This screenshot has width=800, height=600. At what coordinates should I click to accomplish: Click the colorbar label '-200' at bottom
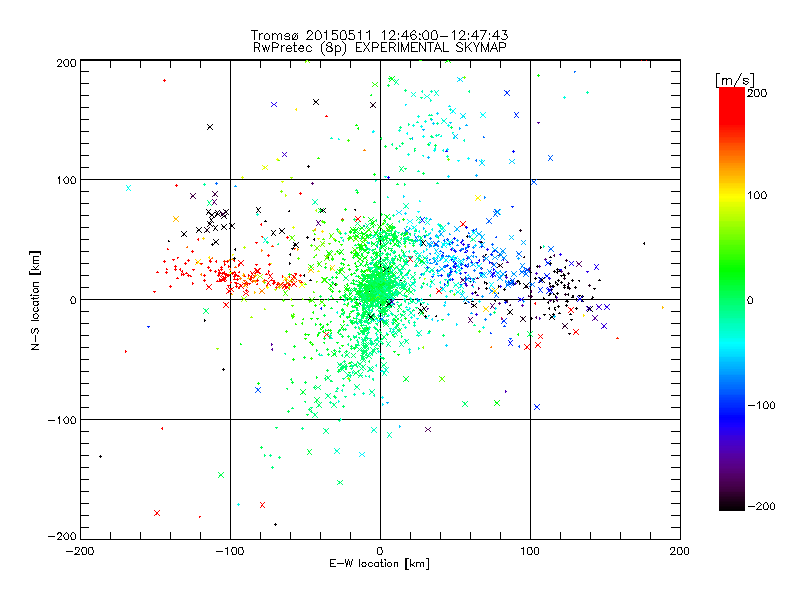[761, 506]
